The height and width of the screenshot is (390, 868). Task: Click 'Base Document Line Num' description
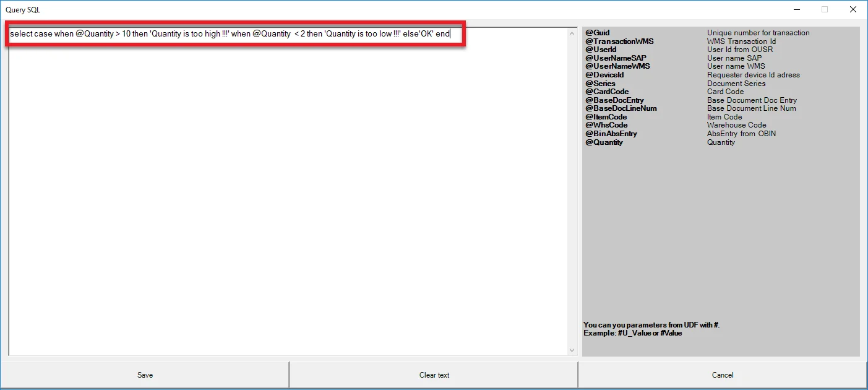click(x=752, y=108)
